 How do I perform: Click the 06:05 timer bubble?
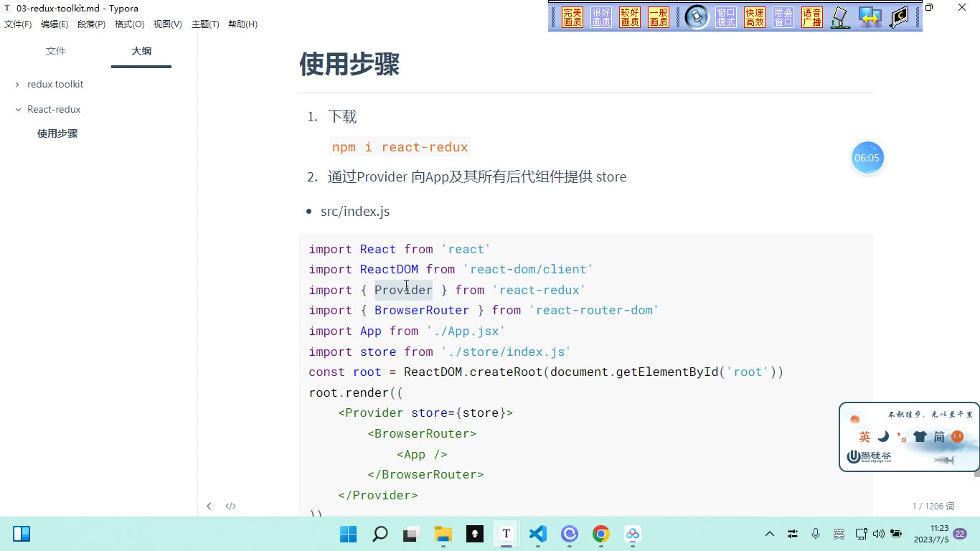867,158
